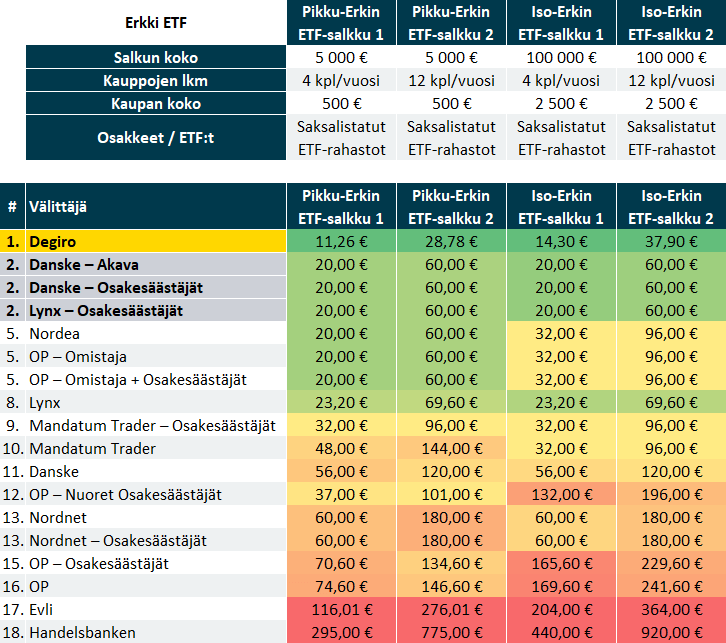Click the 229,60 € OP – Osakesäästäjät cell
Image resolution: width=726 pixels, height=643 pixels.
[671, 563]
